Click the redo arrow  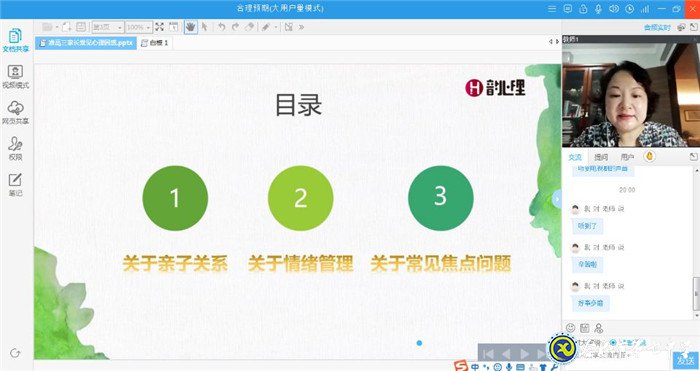point(235,27)
